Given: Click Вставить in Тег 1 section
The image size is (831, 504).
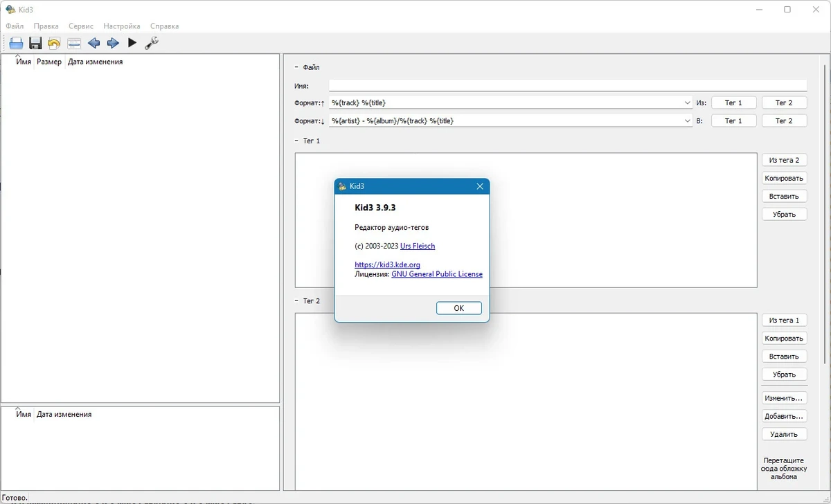Looking at the screenshot, I should click(x=784, y=196).
